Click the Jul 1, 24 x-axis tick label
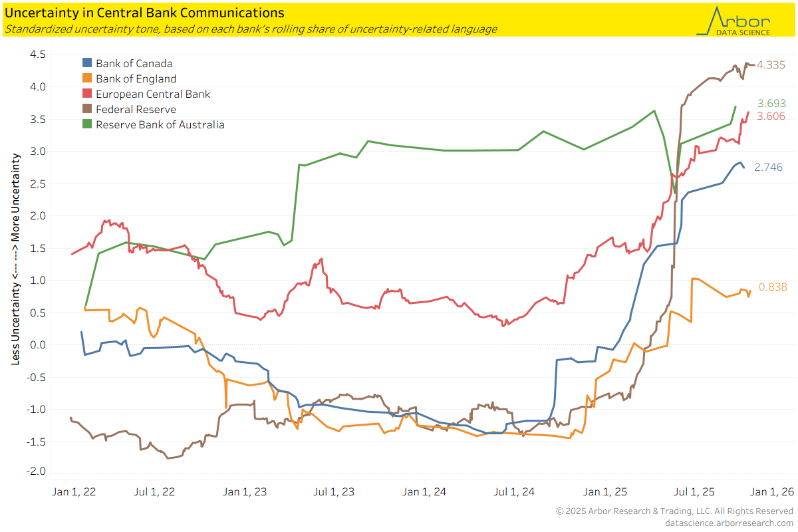Screen dimensions: 798x532 coord(514,493)
